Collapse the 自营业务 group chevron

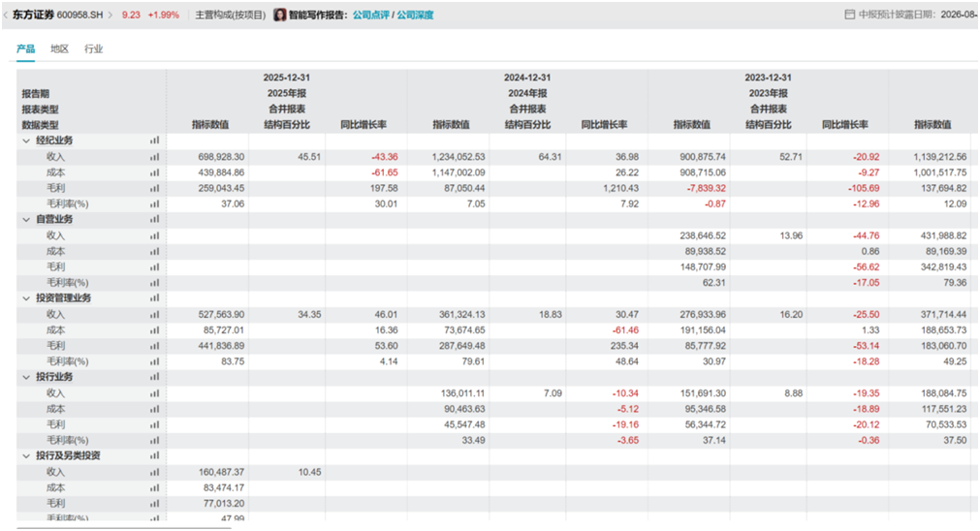coord(26,219)
